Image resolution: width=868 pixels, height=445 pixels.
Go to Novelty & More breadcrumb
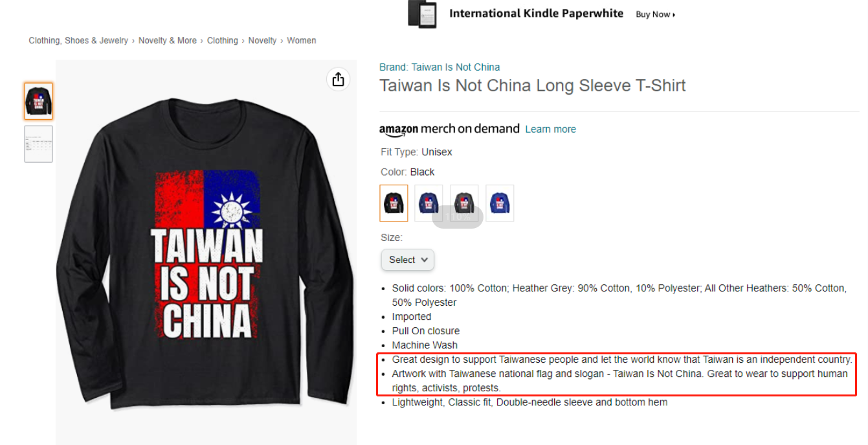pos(168,40)
